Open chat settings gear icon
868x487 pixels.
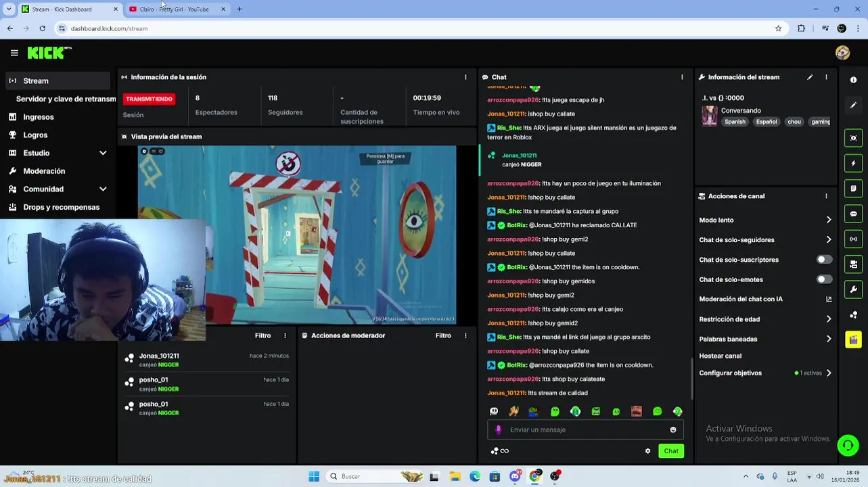click(647, 451)
